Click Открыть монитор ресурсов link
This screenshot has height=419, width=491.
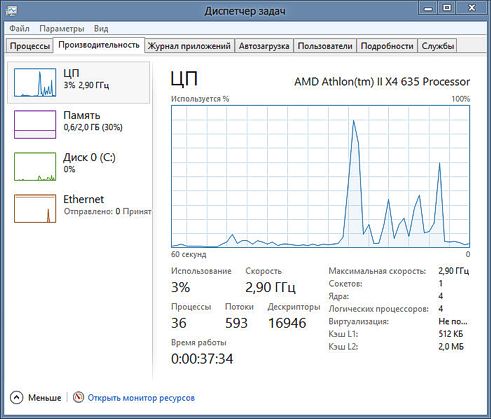141,398
